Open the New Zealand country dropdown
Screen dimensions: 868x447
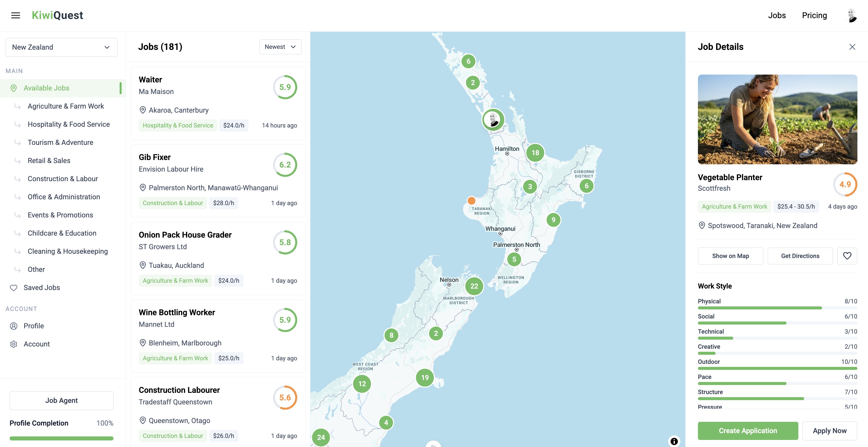pos(61,47)
